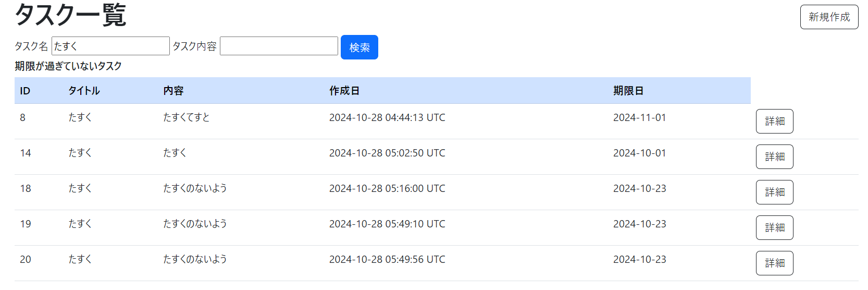Screen dimensions: 868x290
Task: Click the 新規作成 button
Action: 829,17
